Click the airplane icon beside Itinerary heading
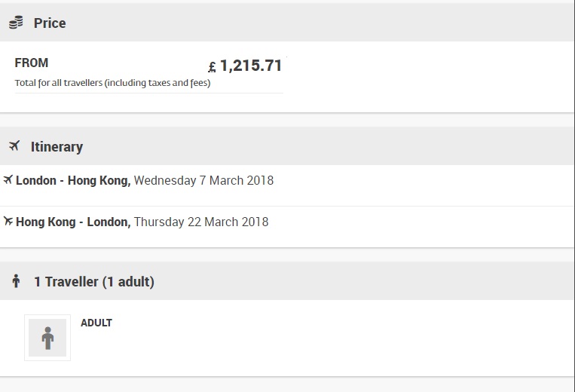The width and height of the screenshot is (575, 392). 14,146
